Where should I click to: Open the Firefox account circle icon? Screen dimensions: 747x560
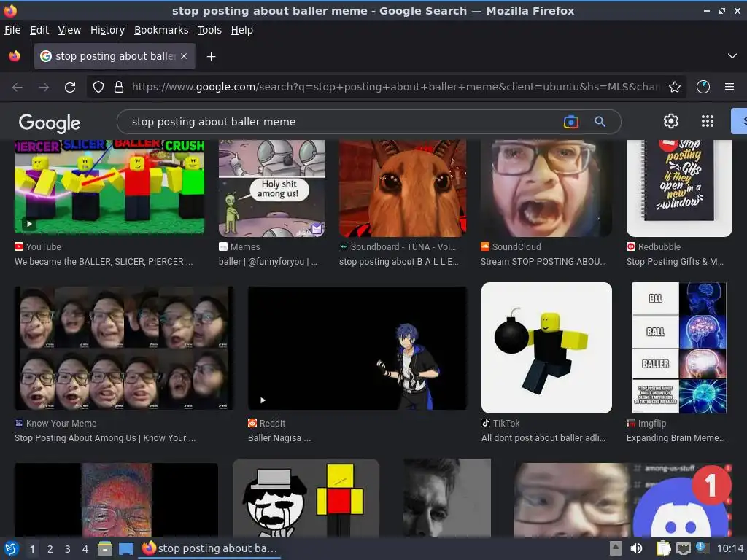pos(703,87)
